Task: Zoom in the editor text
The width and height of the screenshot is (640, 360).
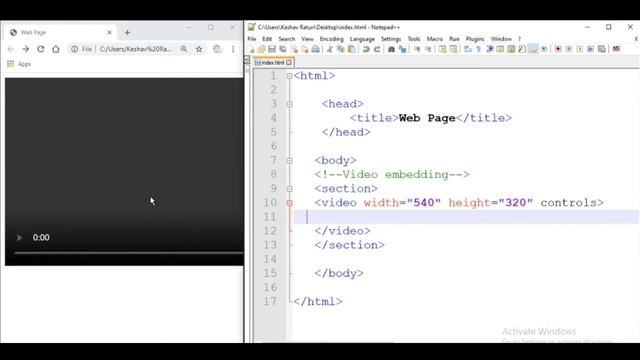Action: click(x=417, y=49)
